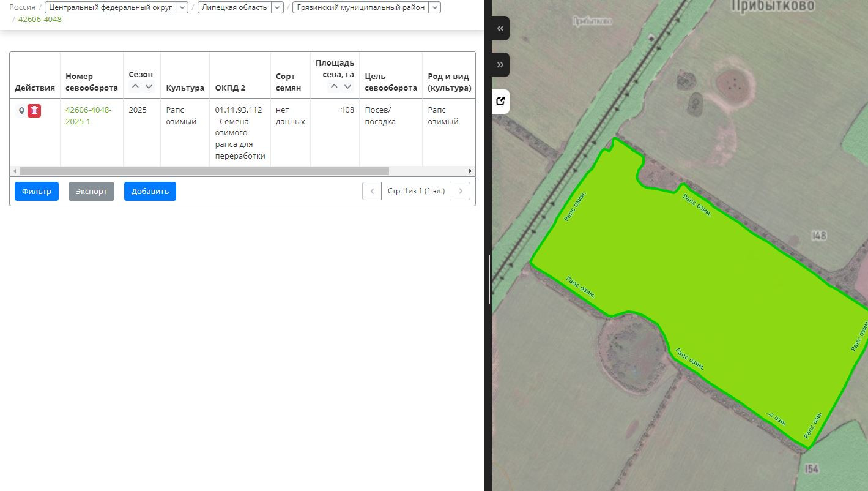
Task: Go to the previous table page
Action: (x=372, y=191)
